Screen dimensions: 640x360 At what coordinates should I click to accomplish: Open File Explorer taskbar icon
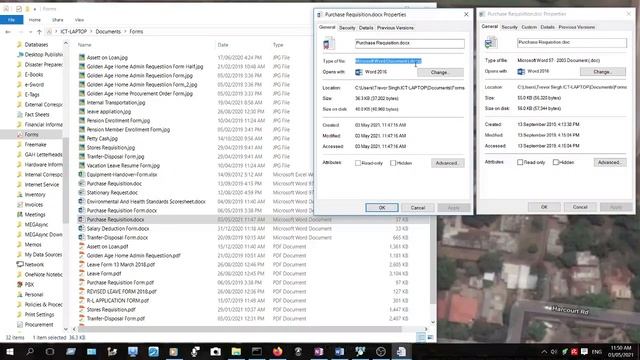(236, 351)
